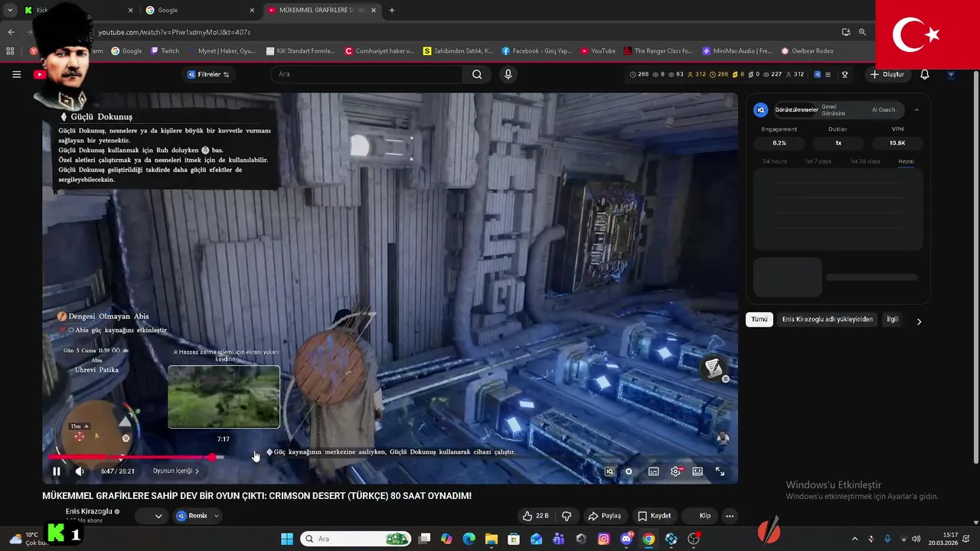Open a new browser tab
The width and height of the screenshot is (980, 551).
pyautogui.click(x=392, y=10)
